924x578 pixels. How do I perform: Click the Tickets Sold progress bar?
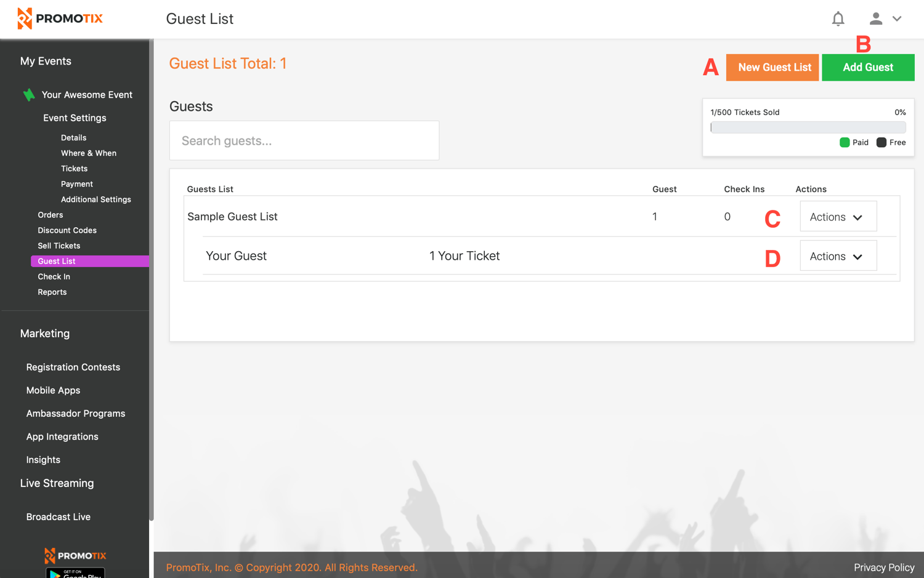(x=808, y=127)
